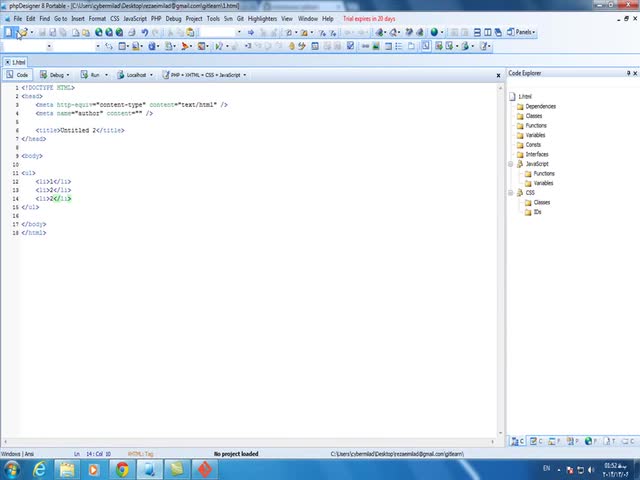This screenshot has height=480, width=640.
Task: Open the Project menu
Action: 194,19
